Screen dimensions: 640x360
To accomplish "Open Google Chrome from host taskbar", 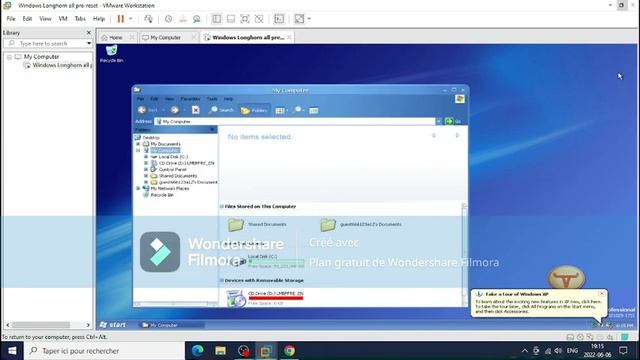I will coord(289,351).
